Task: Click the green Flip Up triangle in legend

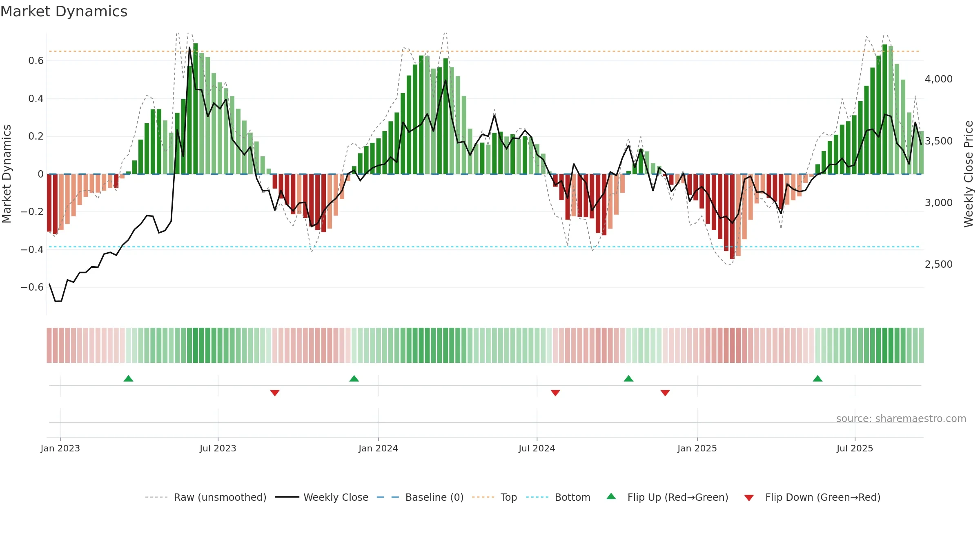Action: 611,496
